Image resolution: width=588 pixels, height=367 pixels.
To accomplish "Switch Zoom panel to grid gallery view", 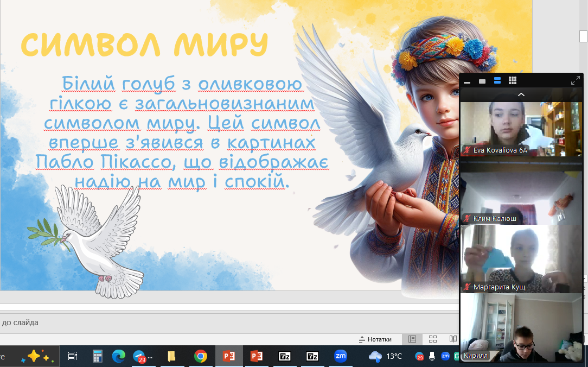I will (512, 81).
